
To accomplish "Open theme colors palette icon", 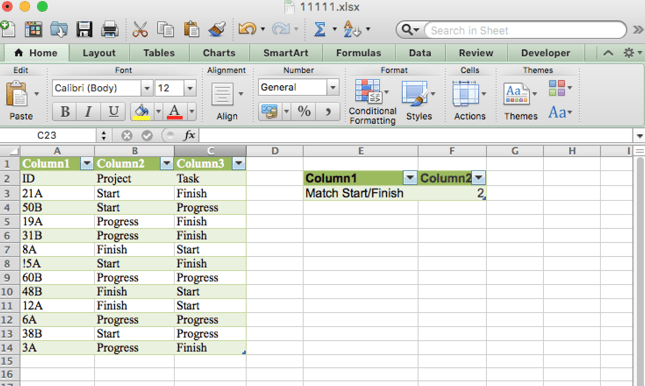I will 557,88.
